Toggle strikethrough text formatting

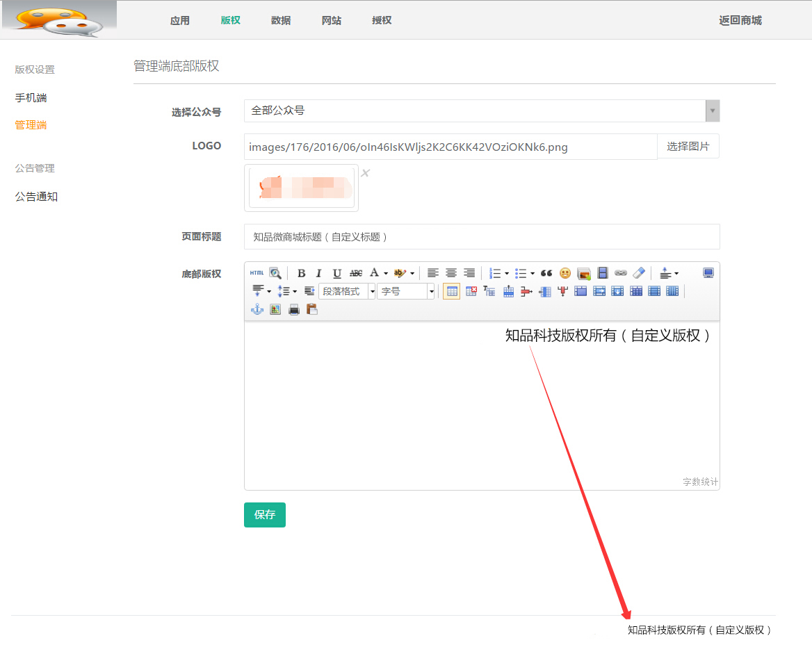tap(356, 273)
